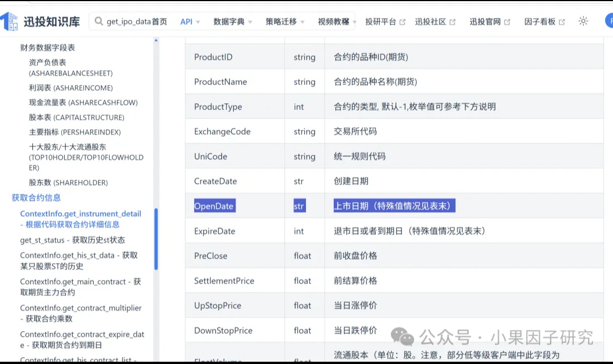The height and width of the screenshot is (364, 613).
Task: Open ContextInfo.get_his_st_data sidebar item
Action: pyautogui.click(x=79, y=260)
